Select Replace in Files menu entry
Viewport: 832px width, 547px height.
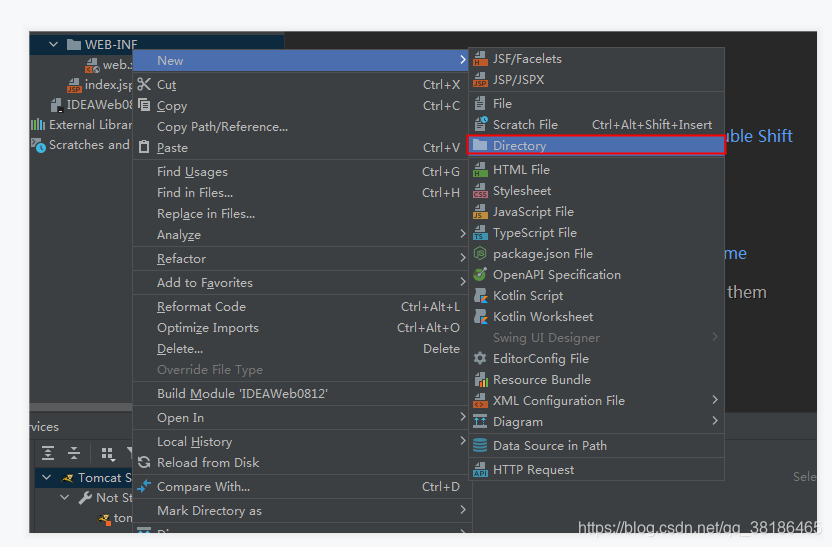(x=300, y=214)
